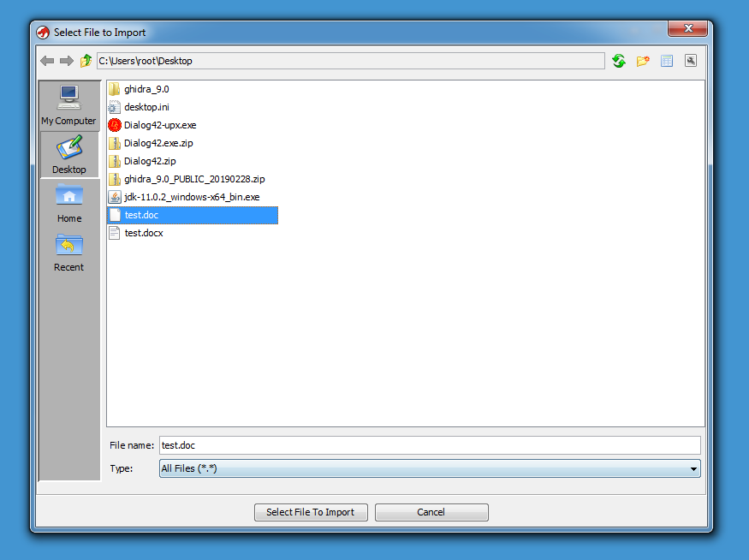Click the forward navigation arrow

click(x=66, y=61)
